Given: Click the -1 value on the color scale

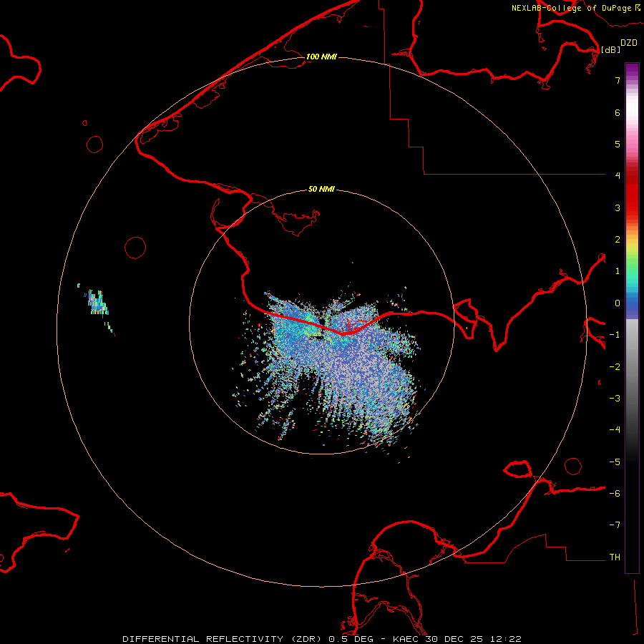Looking at the screenshot, I should (615, 335).
